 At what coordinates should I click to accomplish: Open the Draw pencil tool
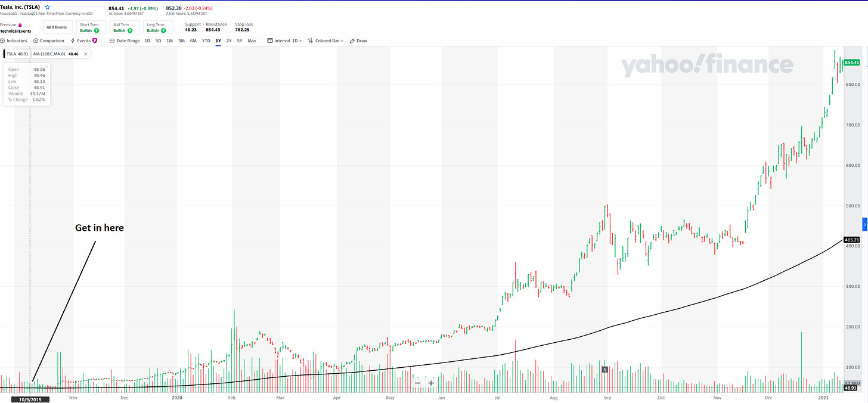tap(352, 41)
